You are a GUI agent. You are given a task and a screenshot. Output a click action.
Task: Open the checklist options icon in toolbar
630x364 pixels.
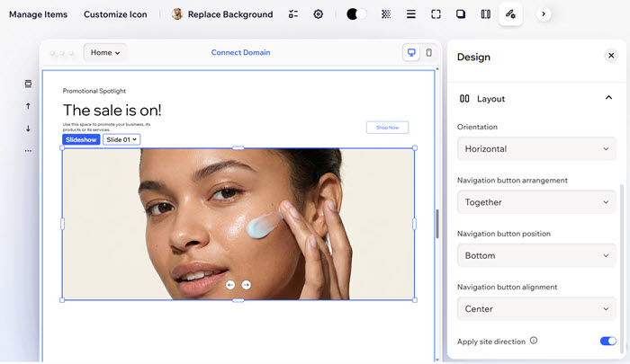coord(293,14)
